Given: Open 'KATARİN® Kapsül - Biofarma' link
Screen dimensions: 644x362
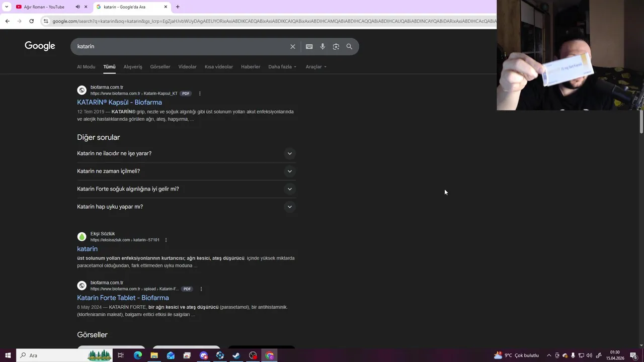Looking at the screenshot, I should (x=119, y=103).
